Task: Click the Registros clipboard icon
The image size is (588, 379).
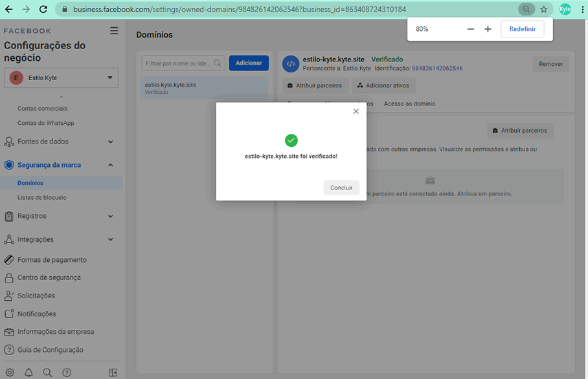Action: click(9, 216)
